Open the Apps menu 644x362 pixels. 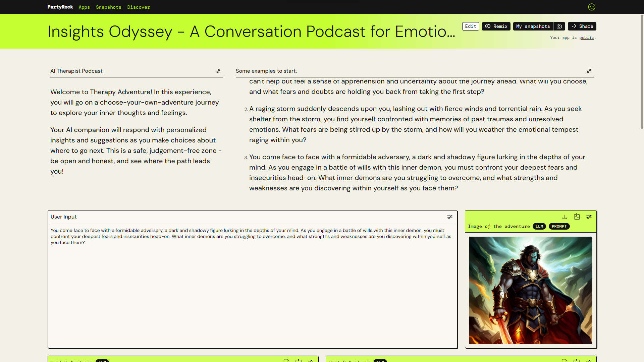(84, 7)
